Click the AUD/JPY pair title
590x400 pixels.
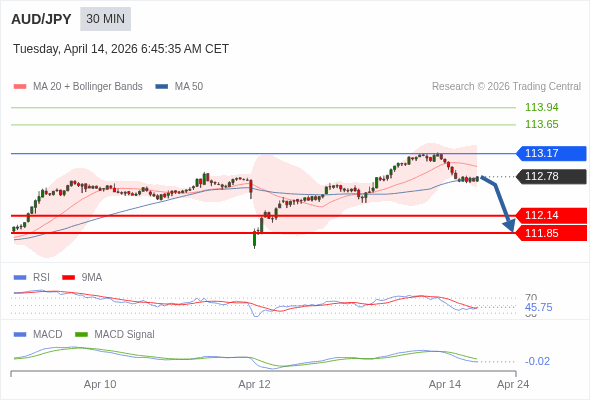[x=41, y=19]
